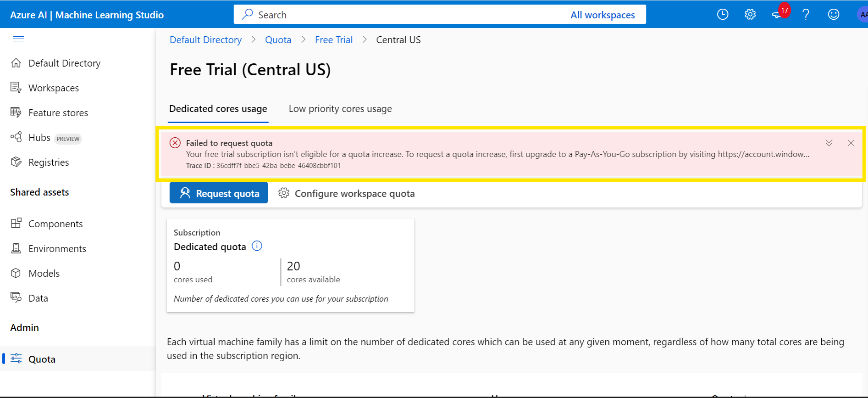
Task: Switch to Low priority cores usage tab
Action: pos(340,109)
